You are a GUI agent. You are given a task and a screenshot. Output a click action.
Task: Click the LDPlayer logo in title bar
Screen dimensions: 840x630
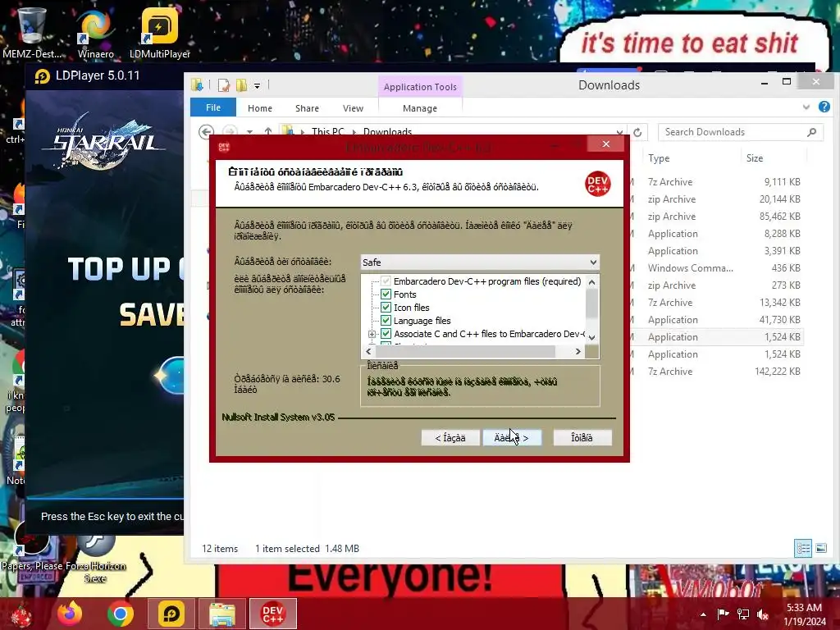[43, 76]
